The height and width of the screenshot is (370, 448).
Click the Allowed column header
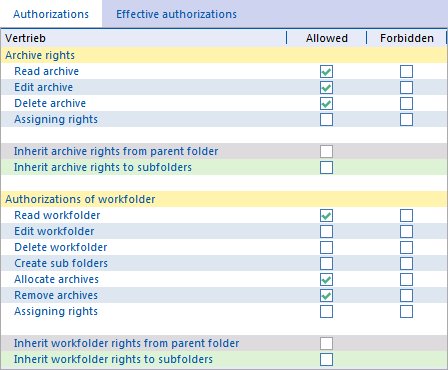click(x=327, y=38)
